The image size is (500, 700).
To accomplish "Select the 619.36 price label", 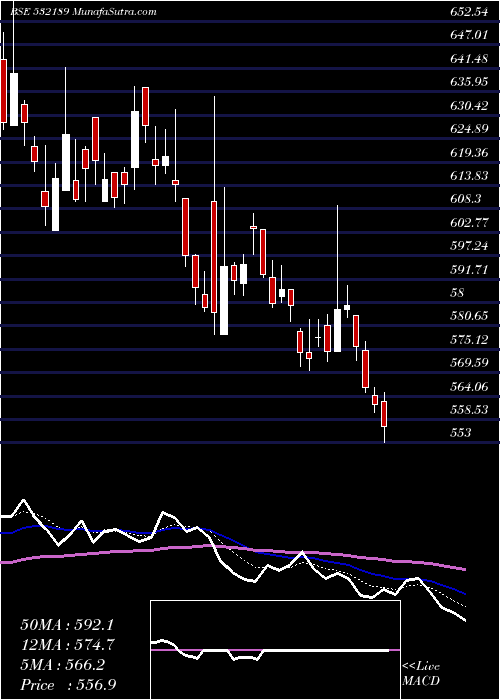I will [469, 153].
